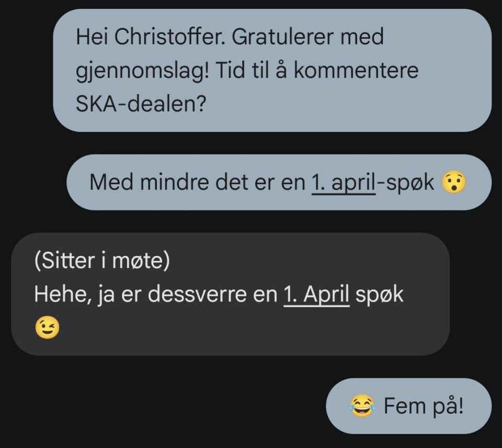Viewport: 502px width, 448px height.
Task: Open the underlined "1. april" date link
Action: (x=344, y=183)
